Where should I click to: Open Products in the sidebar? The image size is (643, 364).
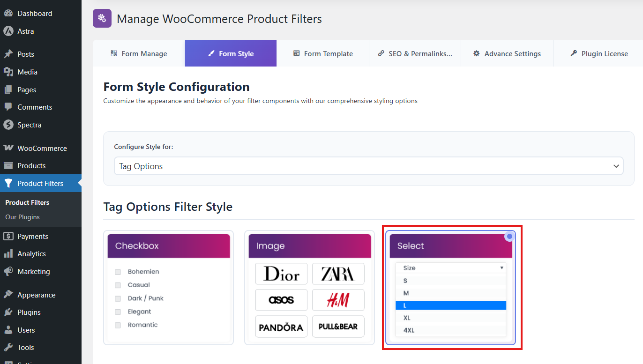coord(41,166)
